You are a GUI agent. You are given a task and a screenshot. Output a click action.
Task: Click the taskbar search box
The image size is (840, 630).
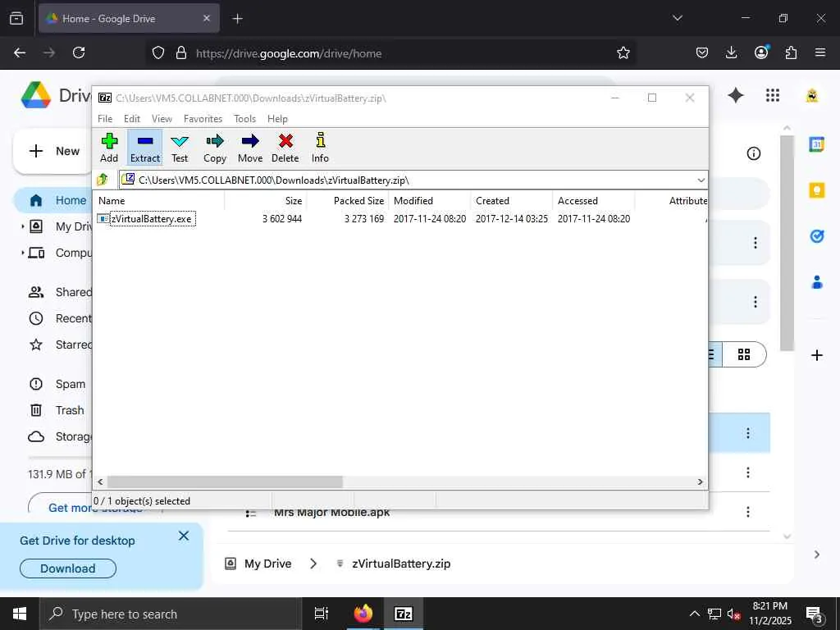(x=171, y=614)
